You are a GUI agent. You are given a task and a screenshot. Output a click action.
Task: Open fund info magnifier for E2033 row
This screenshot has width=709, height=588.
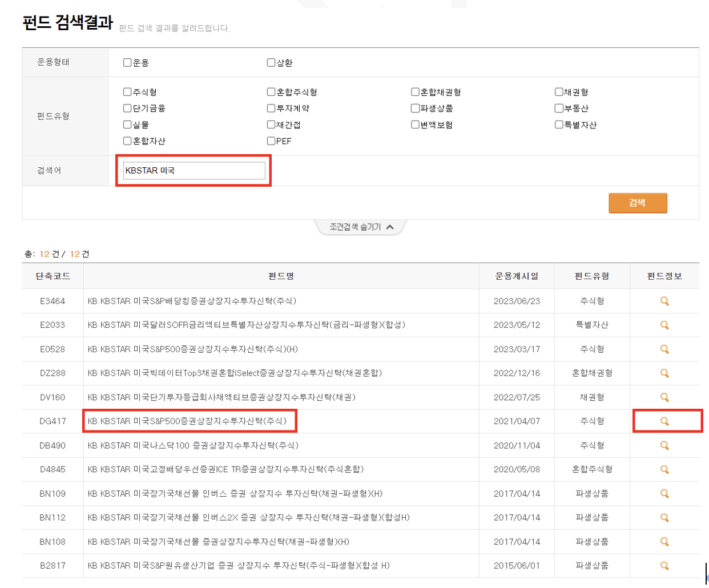664,325
